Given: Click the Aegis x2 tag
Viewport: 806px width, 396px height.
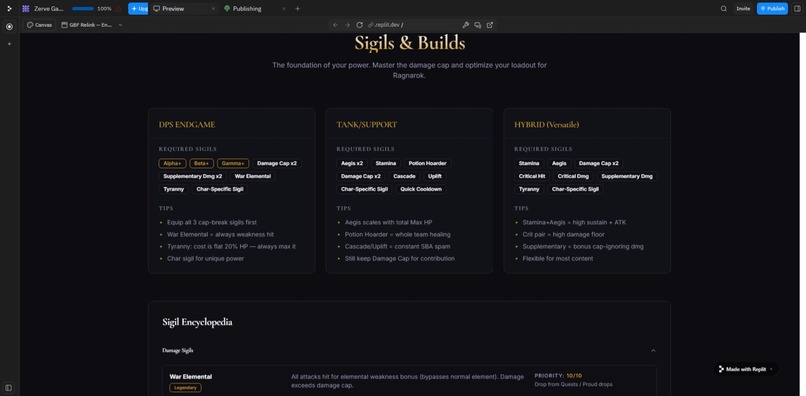Looking at the screenshot, I should click(352, 163).
